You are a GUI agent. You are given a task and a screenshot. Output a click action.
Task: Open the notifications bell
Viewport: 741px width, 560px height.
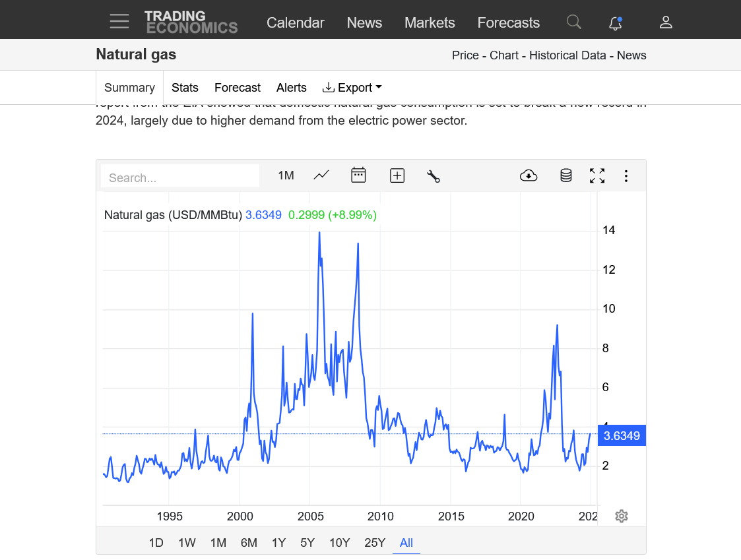pyautogui.click(x=615, y=23)
